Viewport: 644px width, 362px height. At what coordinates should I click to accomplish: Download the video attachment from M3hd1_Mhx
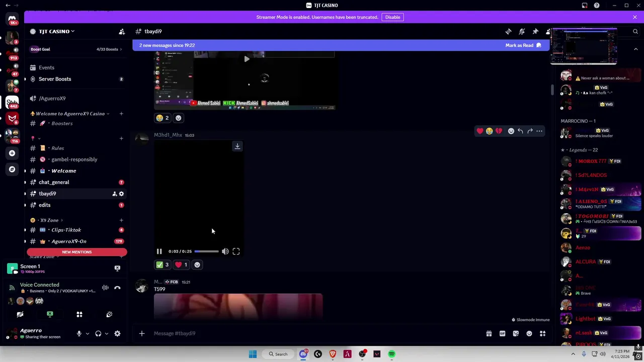(237, 146)
